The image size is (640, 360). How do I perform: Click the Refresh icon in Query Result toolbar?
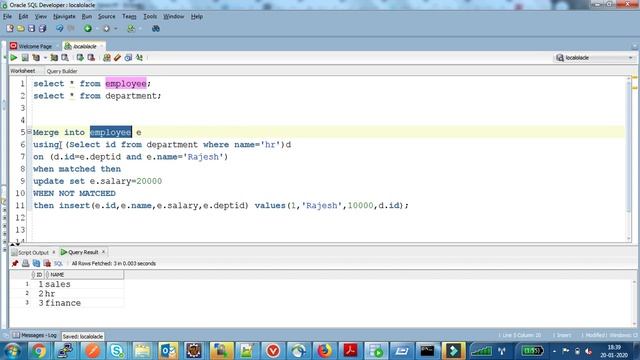[x=36, y=263]
